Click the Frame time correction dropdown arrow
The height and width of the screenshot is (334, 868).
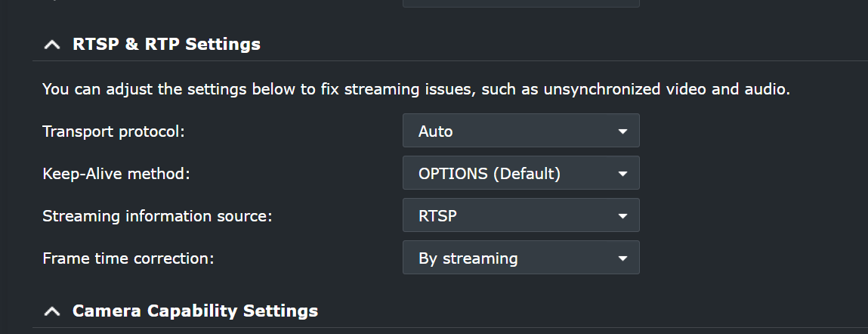(x=622, y=258)
